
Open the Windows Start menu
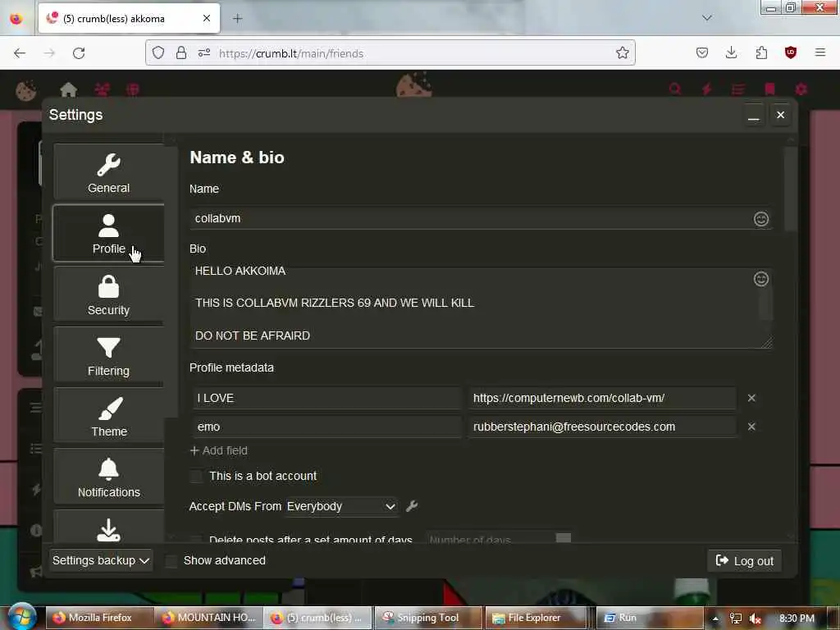click(21, 617)
